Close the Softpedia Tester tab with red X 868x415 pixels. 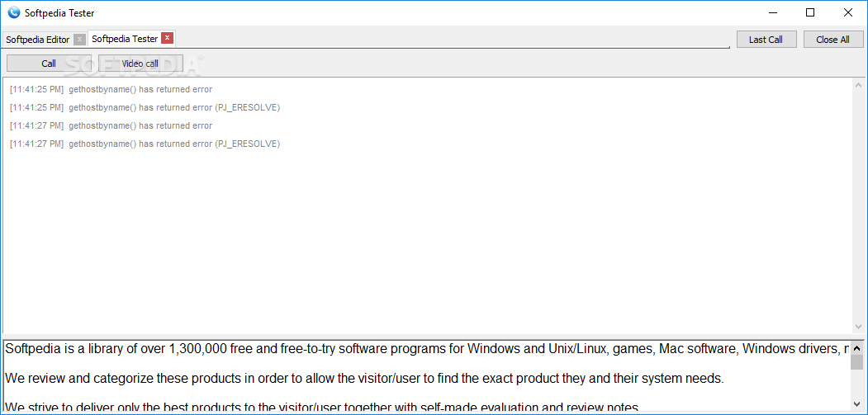tap(167, 38)
